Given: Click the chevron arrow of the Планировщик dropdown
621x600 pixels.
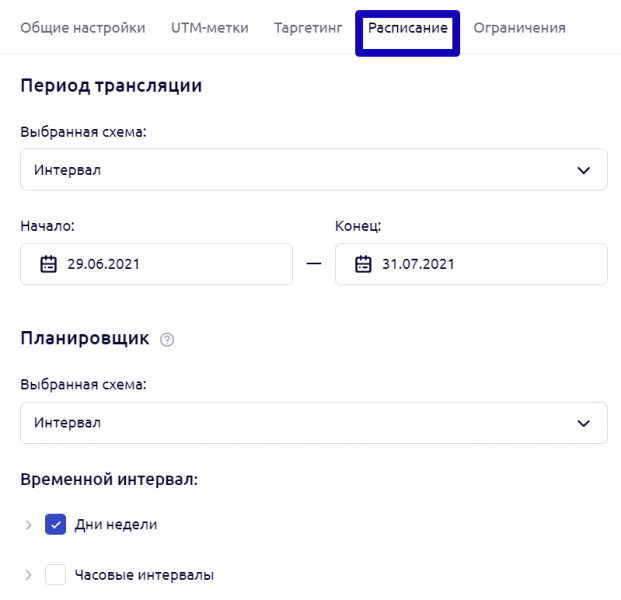Looking at the screenshot, I should click(583, 423).
